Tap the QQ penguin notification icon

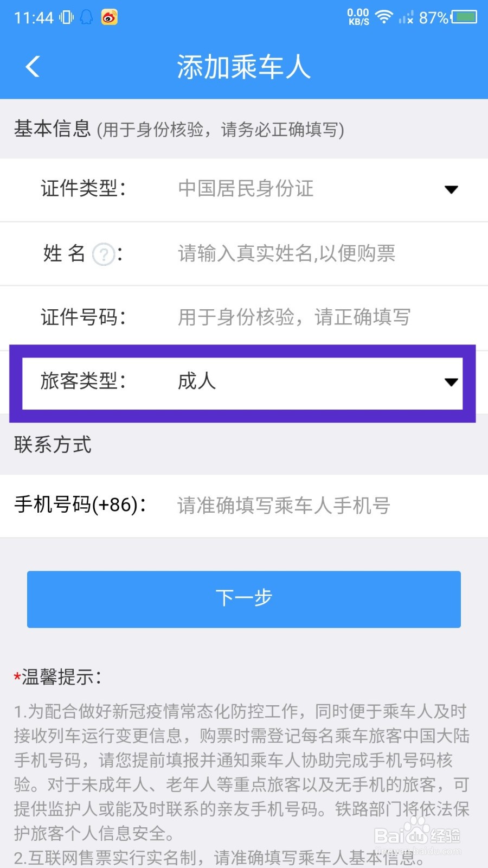86,17
